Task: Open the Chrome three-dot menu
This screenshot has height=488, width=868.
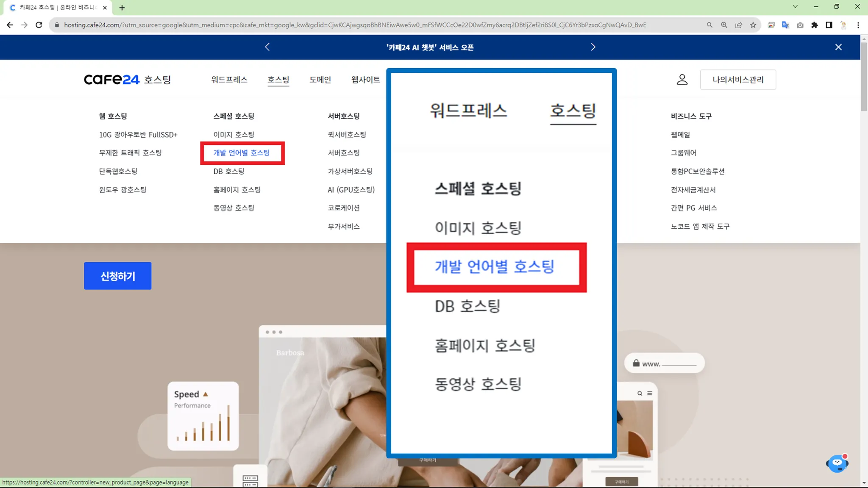Action: [858, 25]
